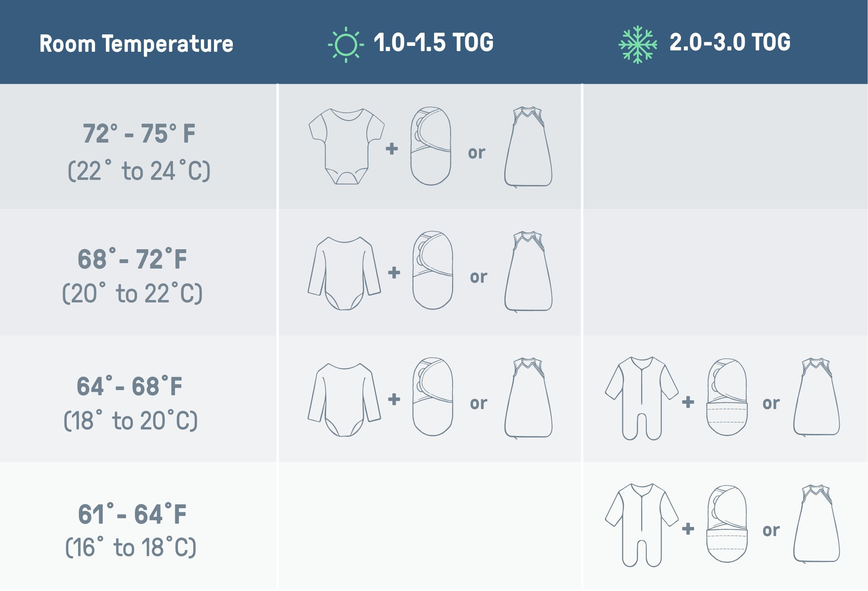Click the swaddle icon in 72°-75°F row

pyautogui.click(x=431, y=146)
